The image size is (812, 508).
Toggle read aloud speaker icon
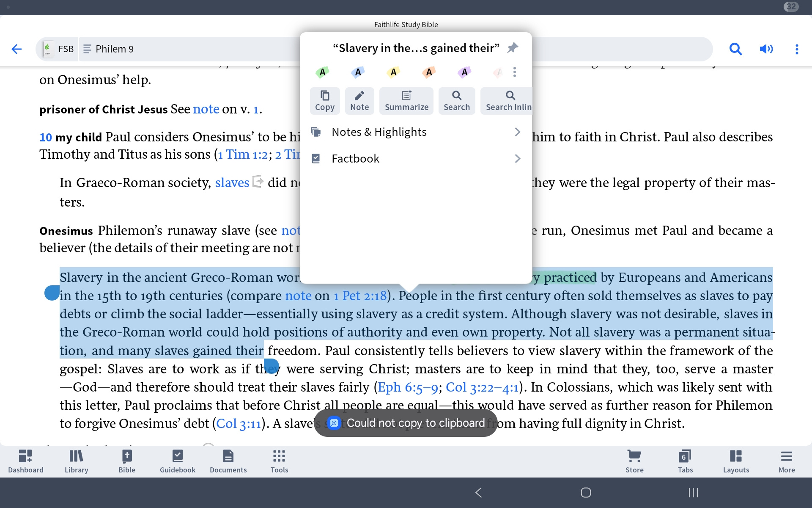[x=766, y=49]
